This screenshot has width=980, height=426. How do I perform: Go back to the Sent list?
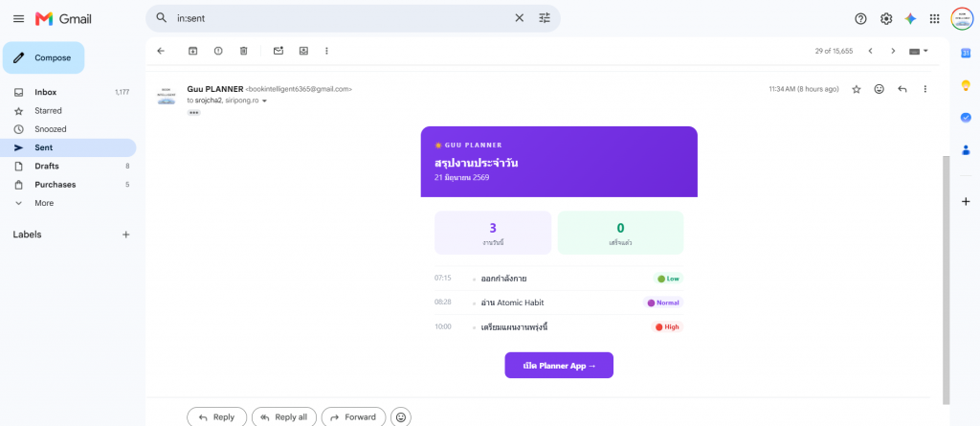tap(161, 51)
